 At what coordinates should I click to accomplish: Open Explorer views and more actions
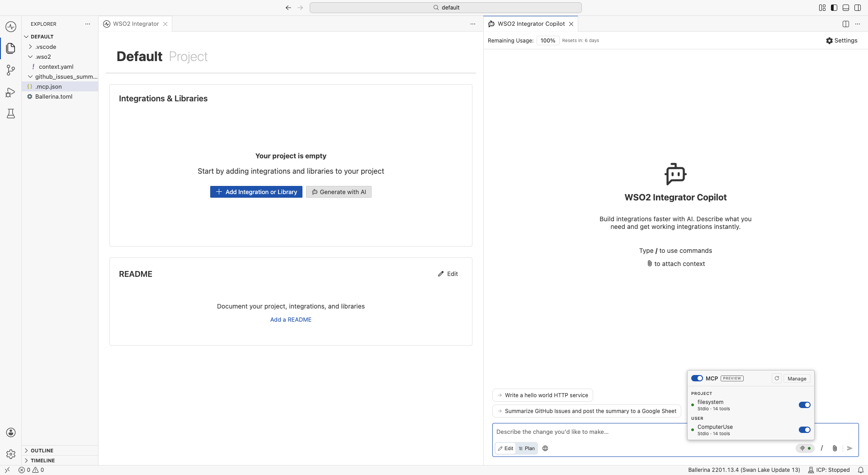tap(88, 24)
